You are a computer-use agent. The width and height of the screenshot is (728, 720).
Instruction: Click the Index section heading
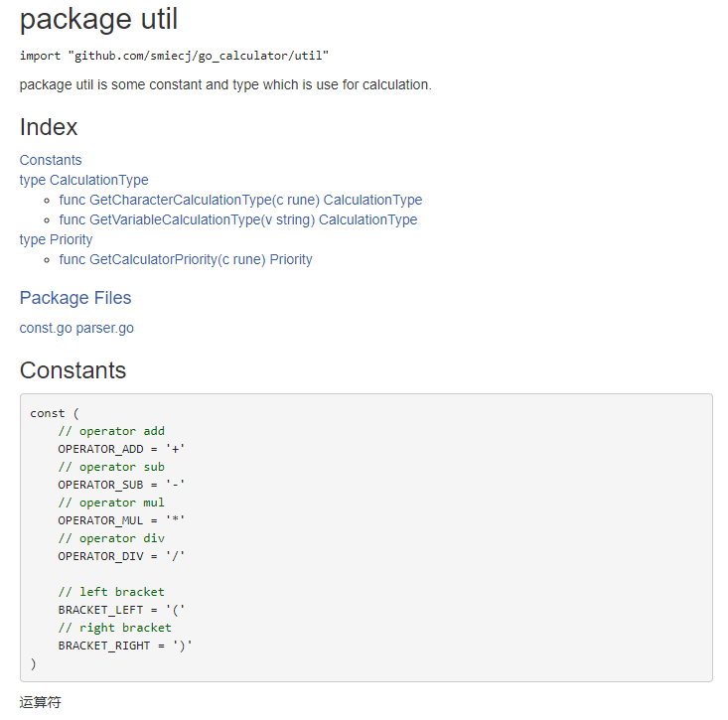(x=49, y=127)
